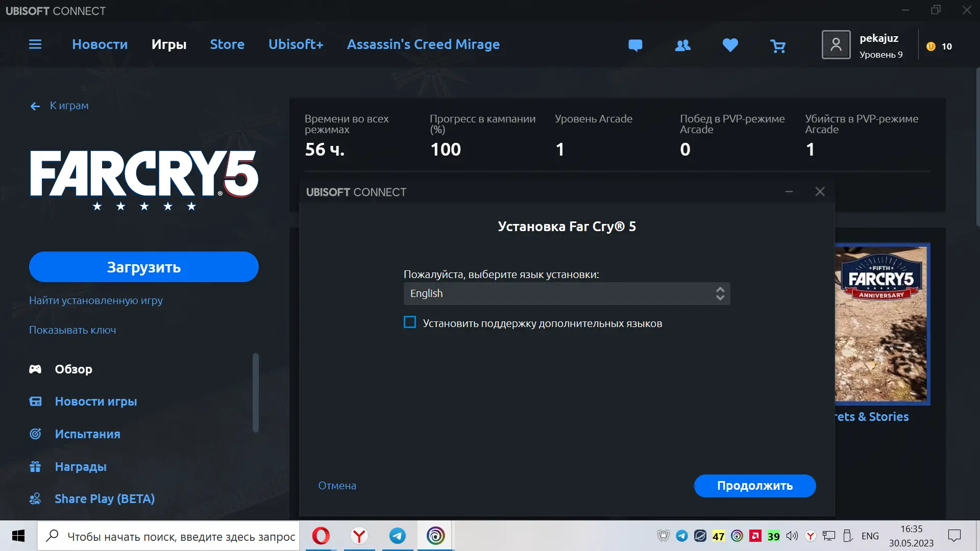The image size is (980, 551).
Task: Open the chat messages icon
Action: click(635, 45)
